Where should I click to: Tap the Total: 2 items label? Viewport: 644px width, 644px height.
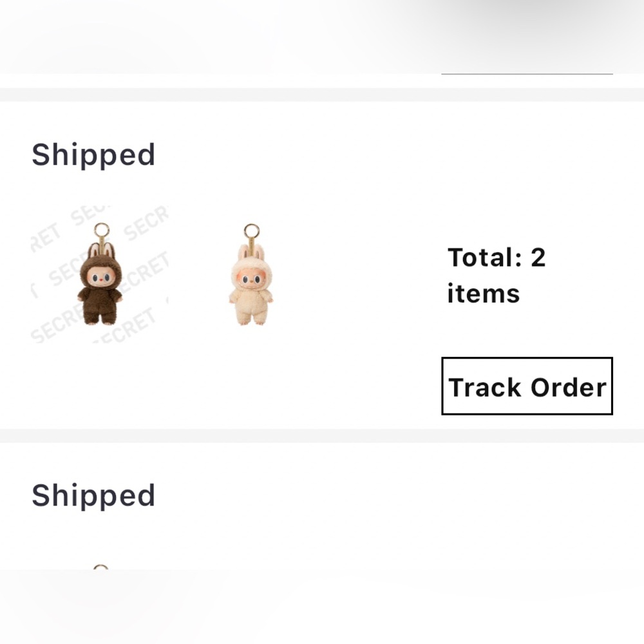coord(497,276)
